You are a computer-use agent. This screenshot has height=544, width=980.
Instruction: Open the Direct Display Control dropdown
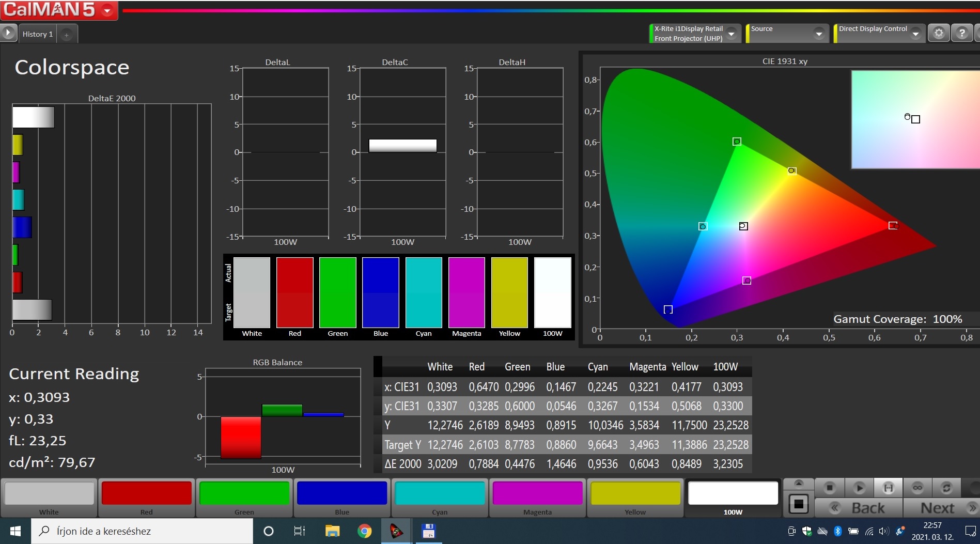tap(915, 34)
